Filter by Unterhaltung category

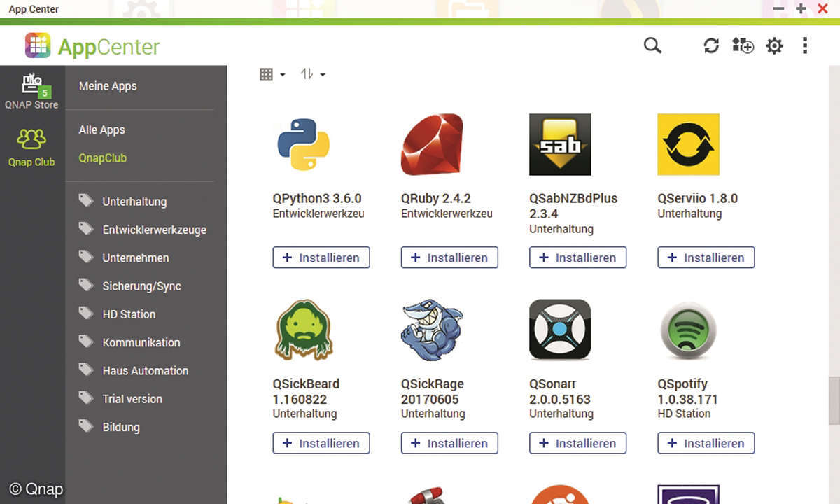point(134,202)
